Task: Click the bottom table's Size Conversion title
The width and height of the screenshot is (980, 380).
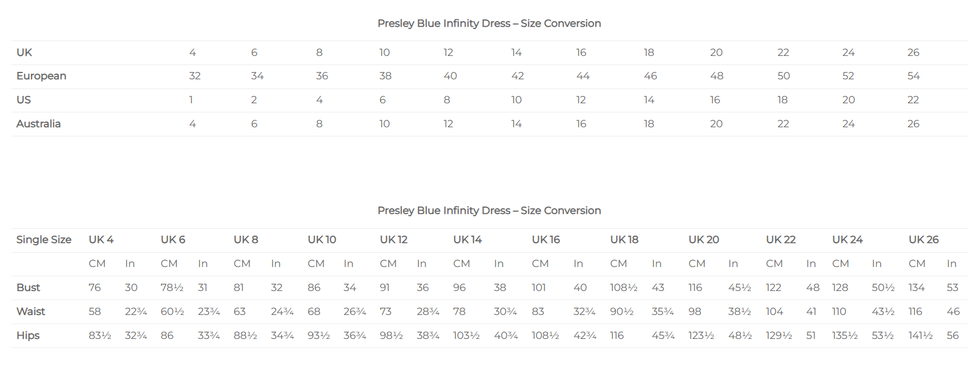Action: (489, 211)
